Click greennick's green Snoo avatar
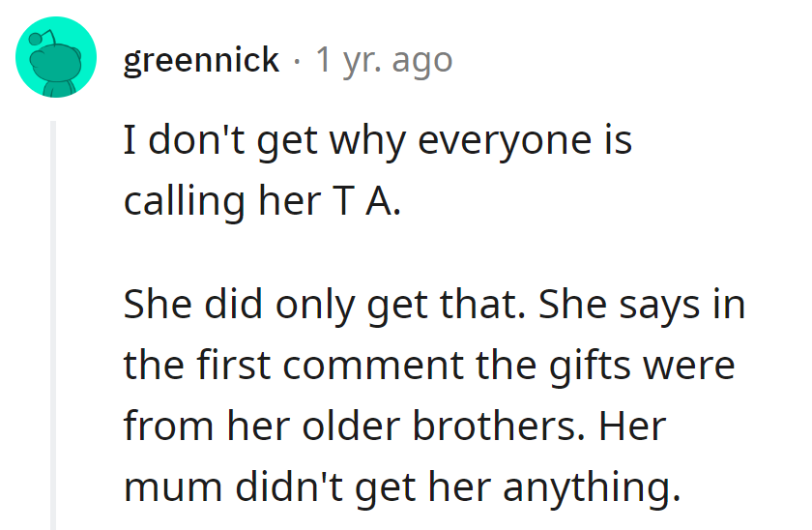This screenshot has width=812, height=530. (x=56, y=57)
